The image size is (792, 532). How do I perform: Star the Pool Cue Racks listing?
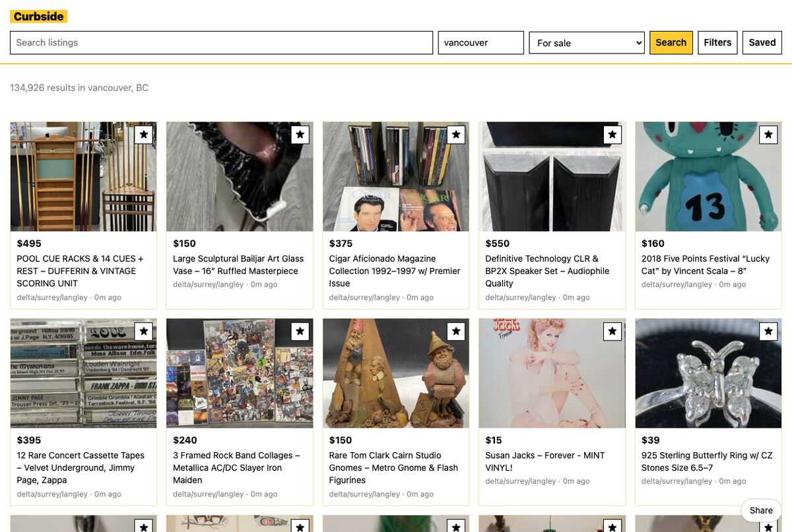pos(144,135)
